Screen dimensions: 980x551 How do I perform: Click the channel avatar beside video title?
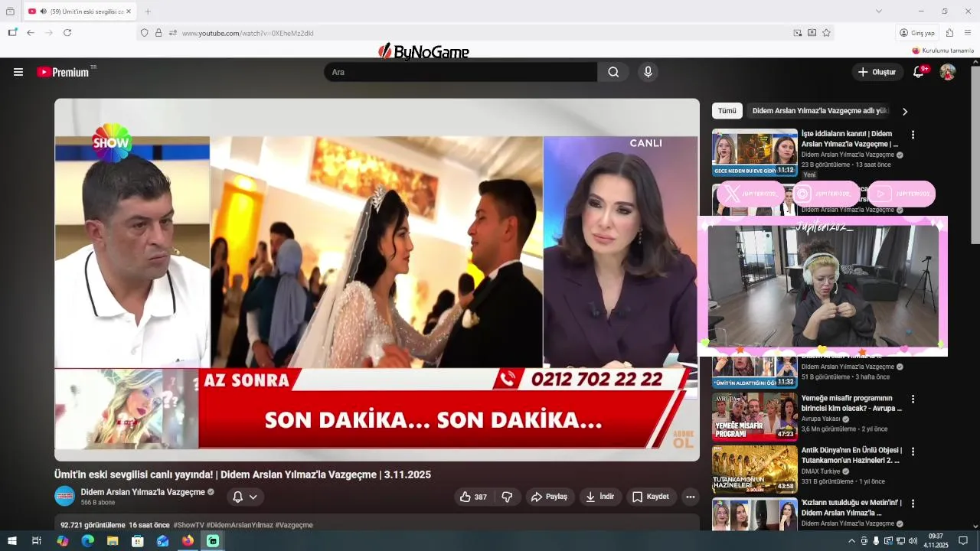tap(64, 496)
